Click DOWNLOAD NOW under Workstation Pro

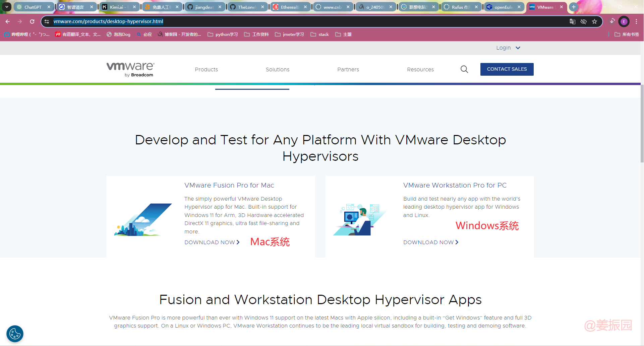tap(431, 242)
